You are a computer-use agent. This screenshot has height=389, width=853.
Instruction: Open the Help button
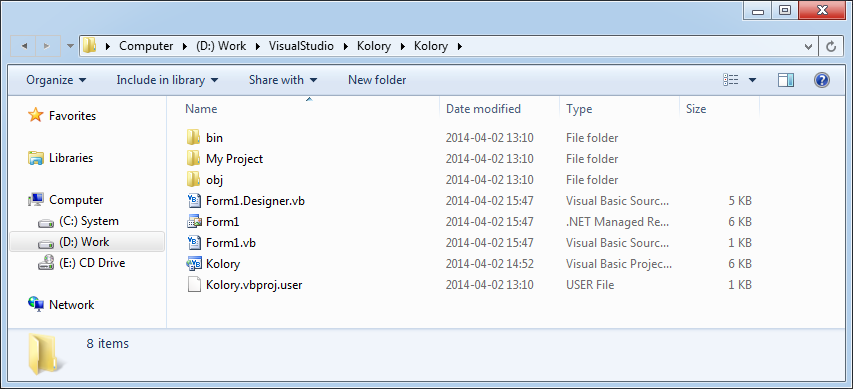point(821,80)
